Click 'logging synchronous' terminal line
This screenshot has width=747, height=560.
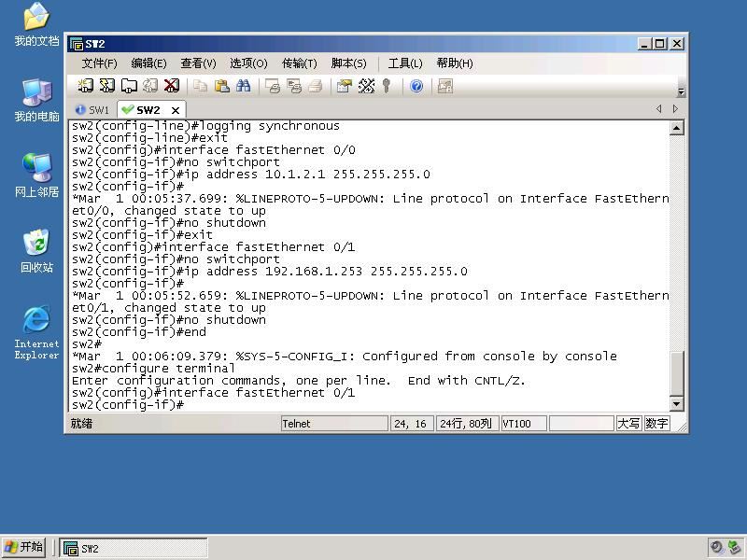[x=205, y=126]
